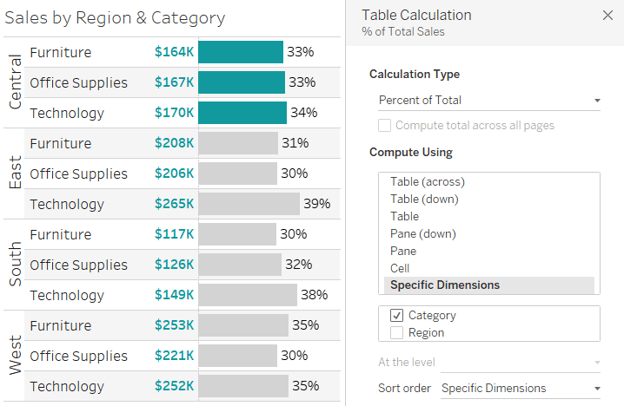Click the West region header label
The height and width of the screenshot is (406, 624).
(x=15, y=355)
